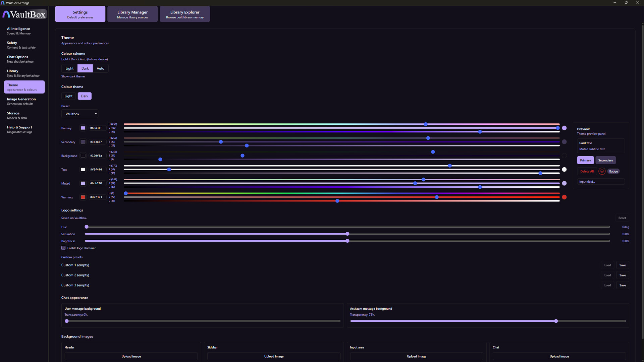Screen dimensions: 644x362
Task: Click the Background colour swatch
Action: [83, 156]
